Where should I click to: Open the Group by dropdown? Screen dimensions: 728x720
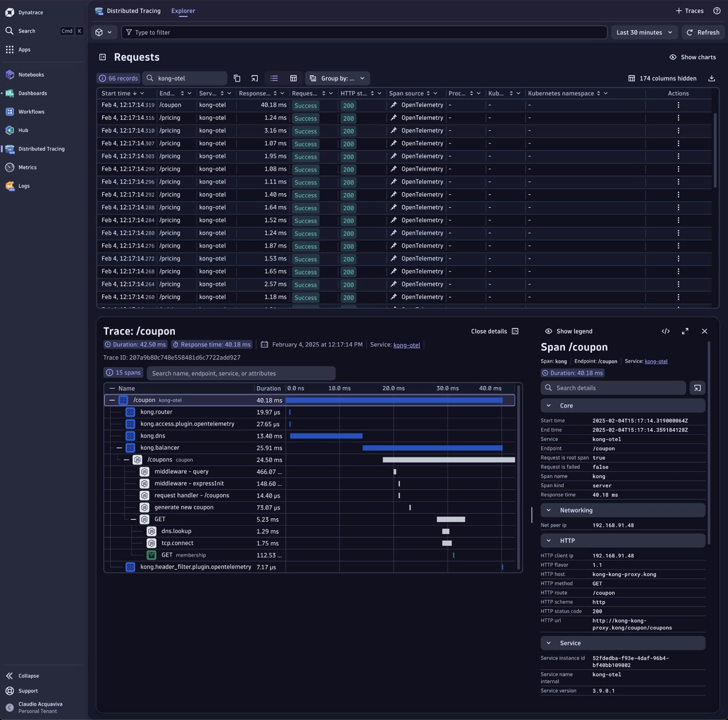(x=337, y=78)
